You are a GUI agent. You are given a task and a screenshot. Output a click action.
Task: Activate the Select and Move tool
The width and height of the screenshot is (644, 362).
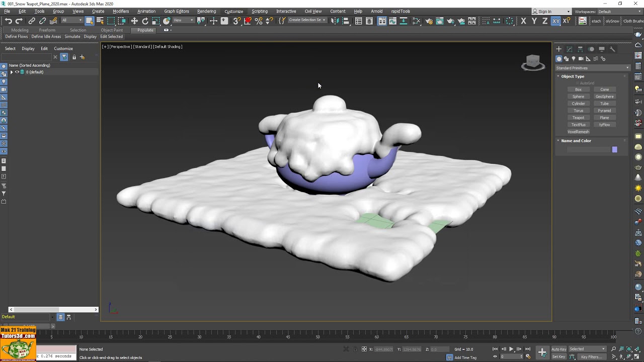[135, 21]
